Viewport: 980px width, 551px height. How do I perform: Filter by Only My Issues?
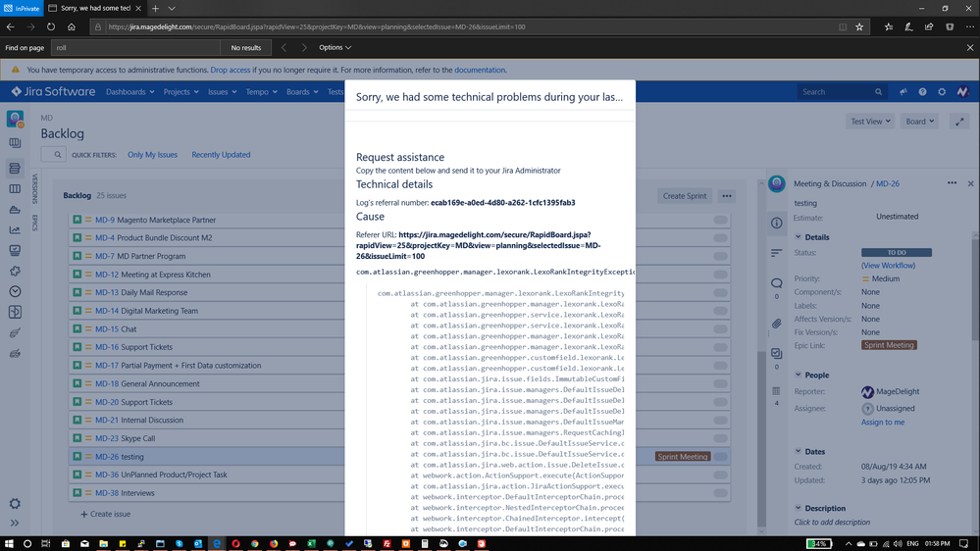click(152, 155)
